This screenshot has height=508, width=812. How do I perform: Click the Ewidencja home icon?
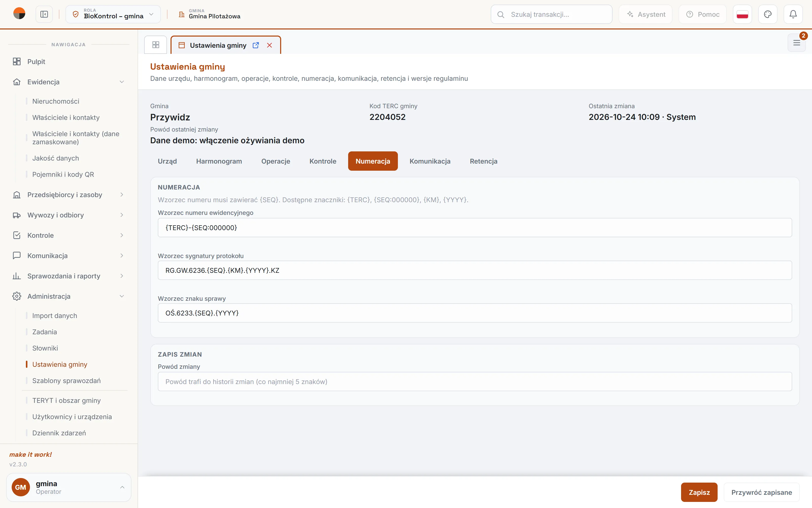pos(17,82)
